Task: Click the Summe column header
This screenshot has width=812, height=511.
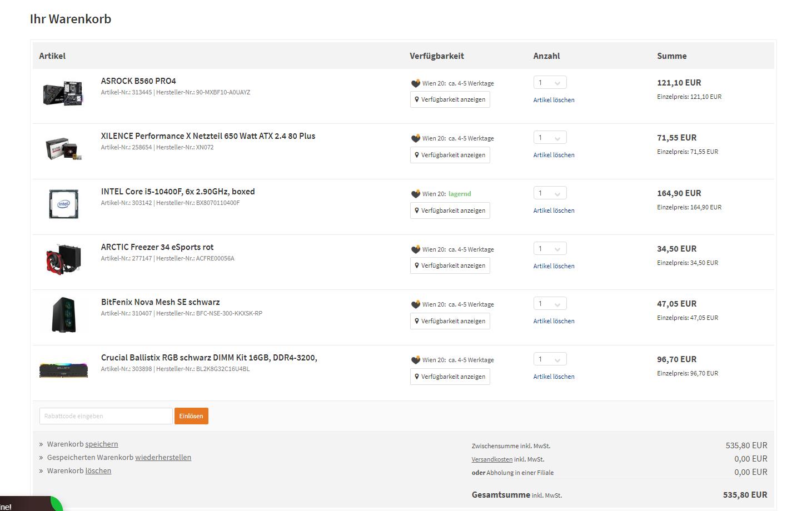Action: click(x=671, y=56)
